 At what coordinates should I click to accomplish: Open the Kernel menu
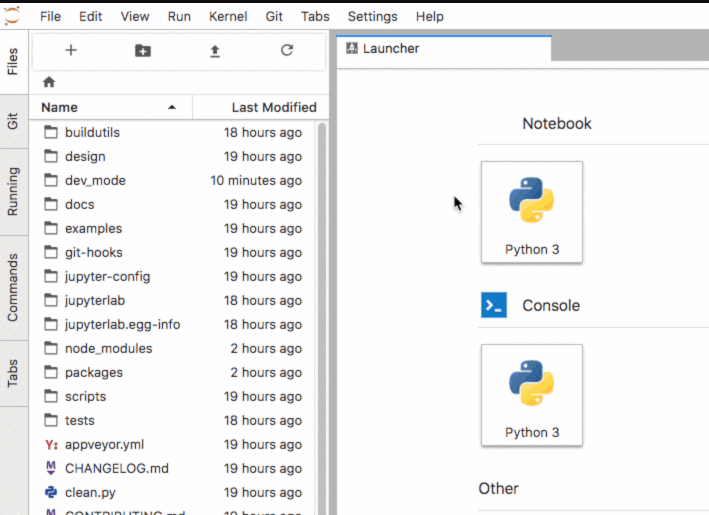[228, 17]
